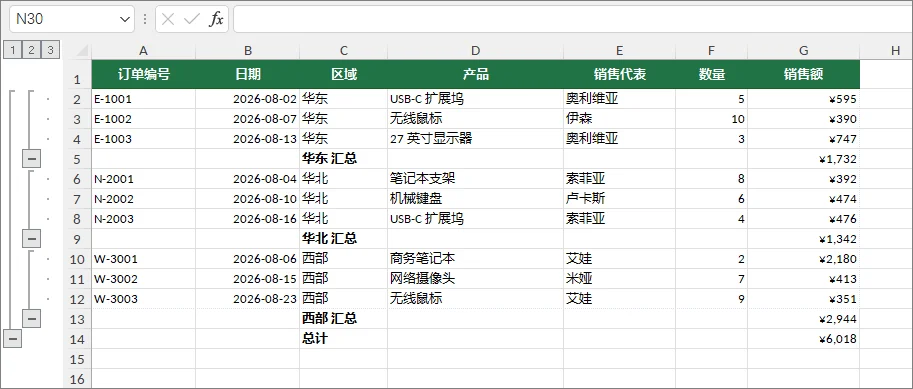Select sales amount ¥2,180
The width and height of the screenshot is (913, 389).
coord(804,259)
